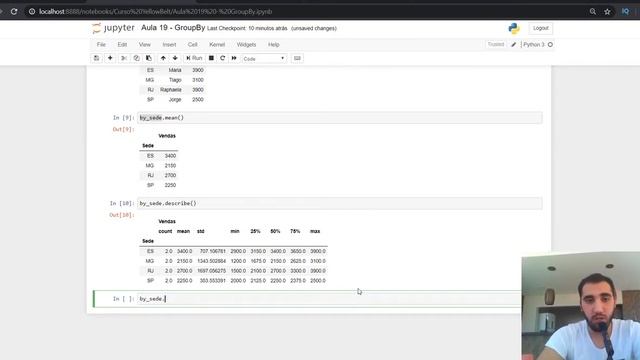Screen dimensions: 640x360
Task: Open the Widgets menu
Action: pos(246,44)
